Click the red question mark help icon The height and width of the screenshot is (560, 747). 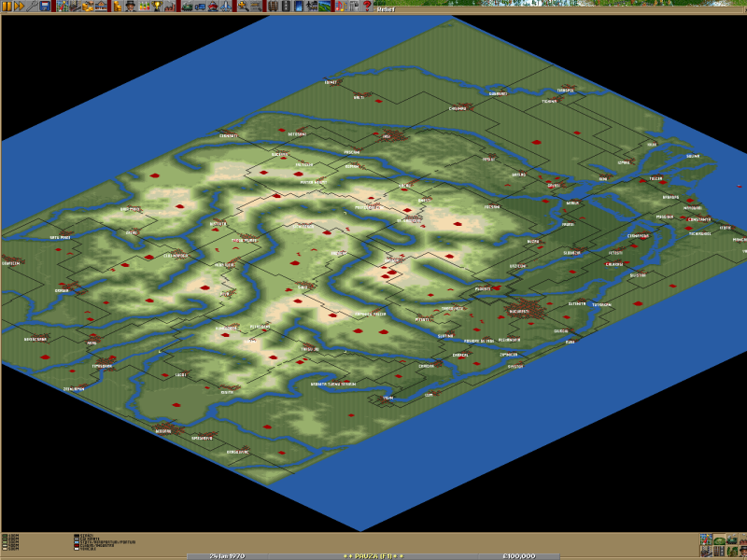tap(367, 6)
